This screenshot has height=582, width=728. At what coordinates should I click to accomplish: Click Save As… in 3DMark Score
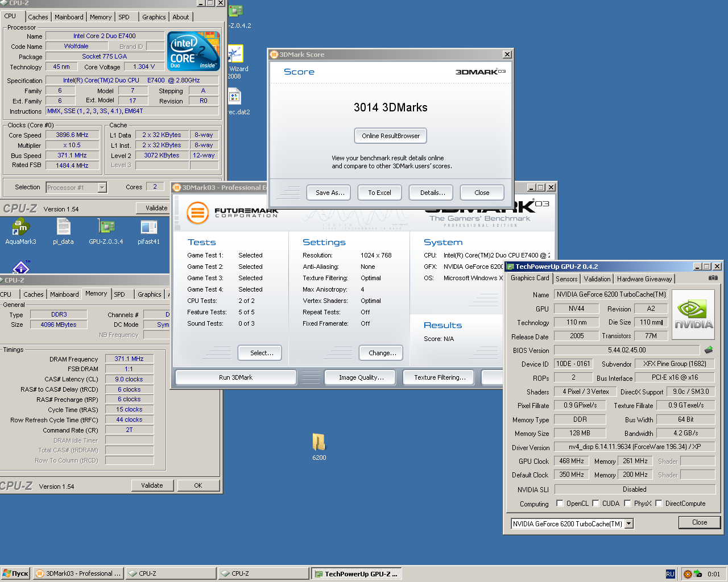coord(330,193)
